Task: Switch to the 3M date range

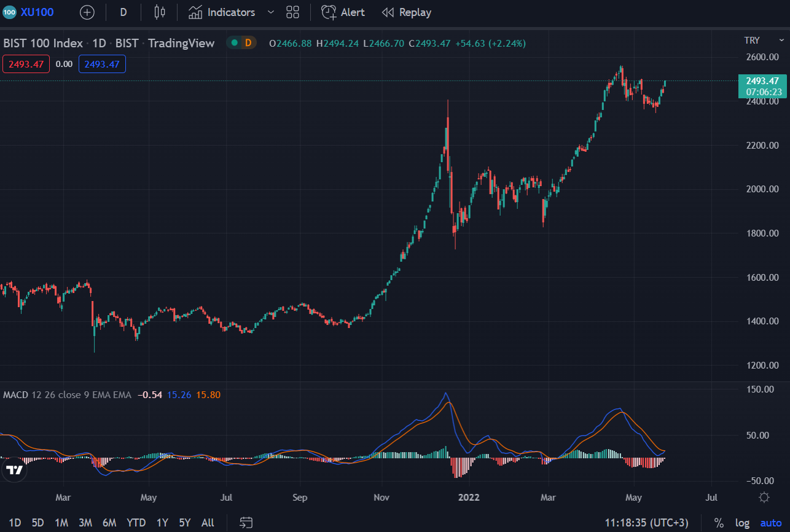Action: click(x=85, y=523)
